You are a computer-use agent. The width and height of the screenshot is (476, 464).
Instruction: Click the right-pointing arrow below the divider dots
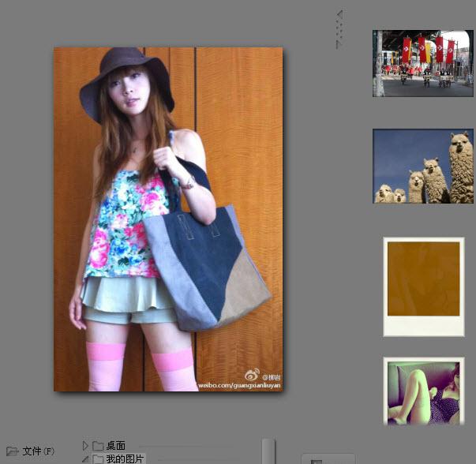[x=339, y=45]
